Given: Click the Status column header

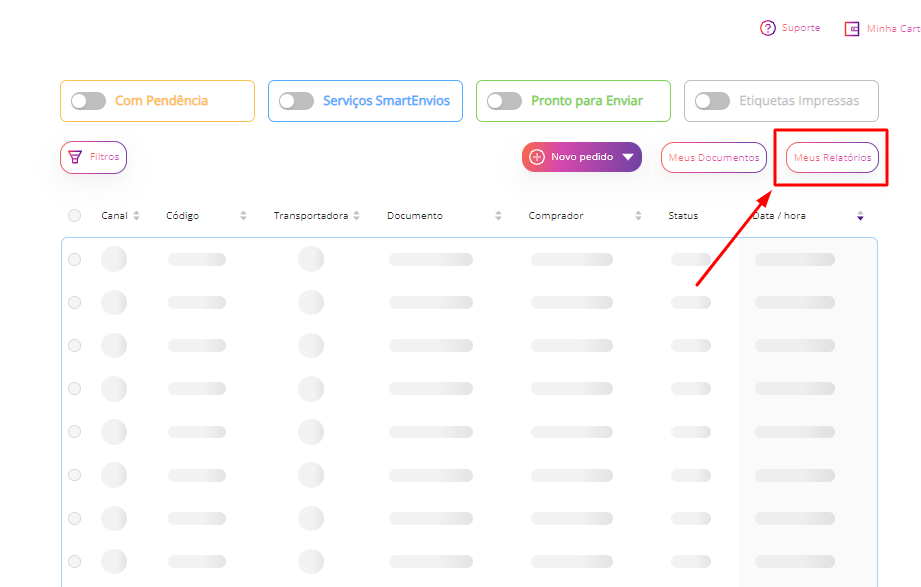Looking at the screenshot, I should (x=683, y=216).
